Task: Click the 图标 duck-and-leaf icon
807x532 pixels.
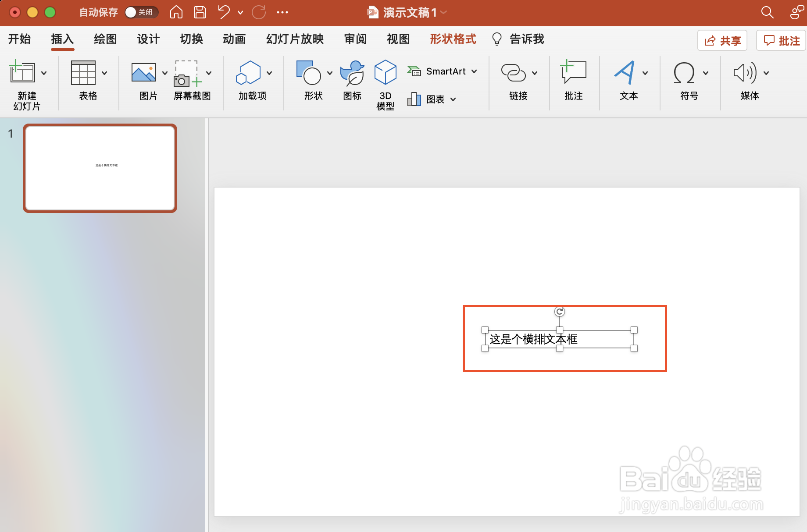Action: click(352, 73)
